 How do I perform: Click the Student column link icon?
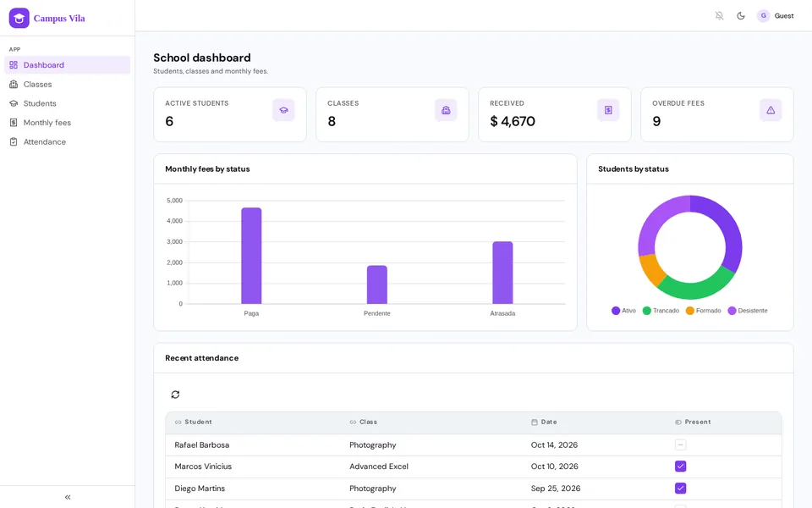click(178, 422)
